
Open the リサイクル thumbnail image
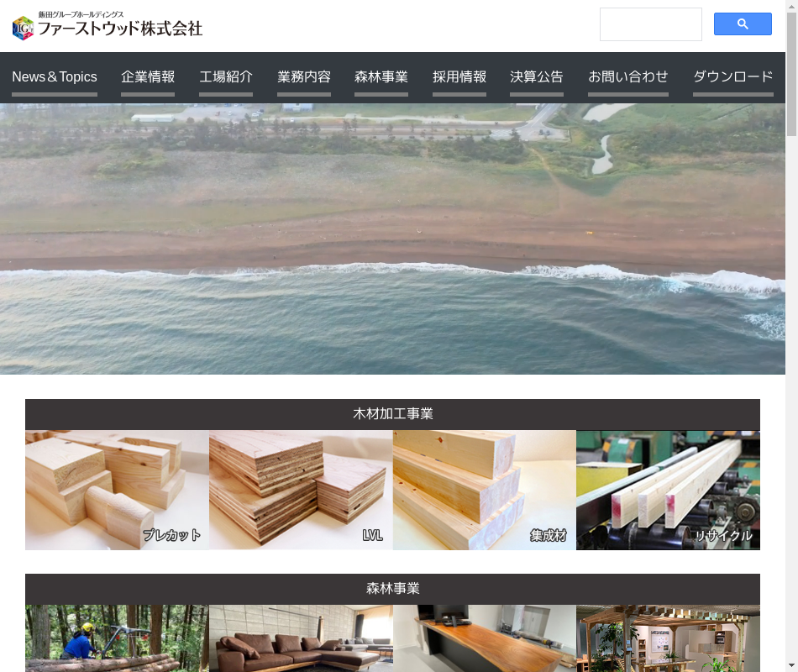coord(668,490)
